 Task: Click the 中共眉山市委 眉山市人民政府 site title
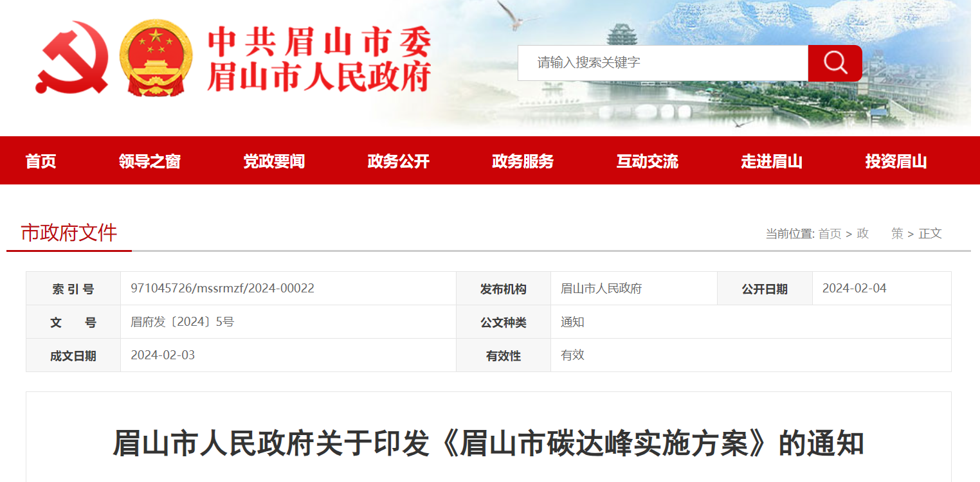319,60
